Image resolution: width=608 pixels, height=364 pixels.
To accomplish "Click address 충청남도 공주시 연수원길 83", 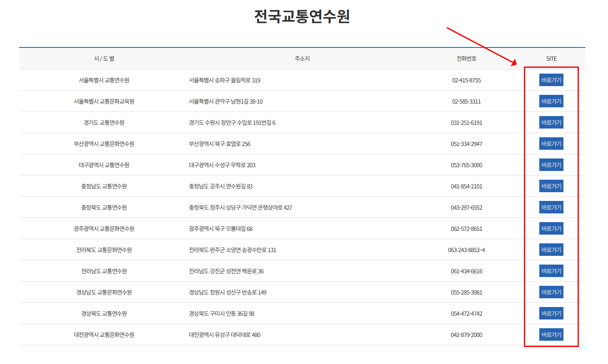I will tap(221, 186).
